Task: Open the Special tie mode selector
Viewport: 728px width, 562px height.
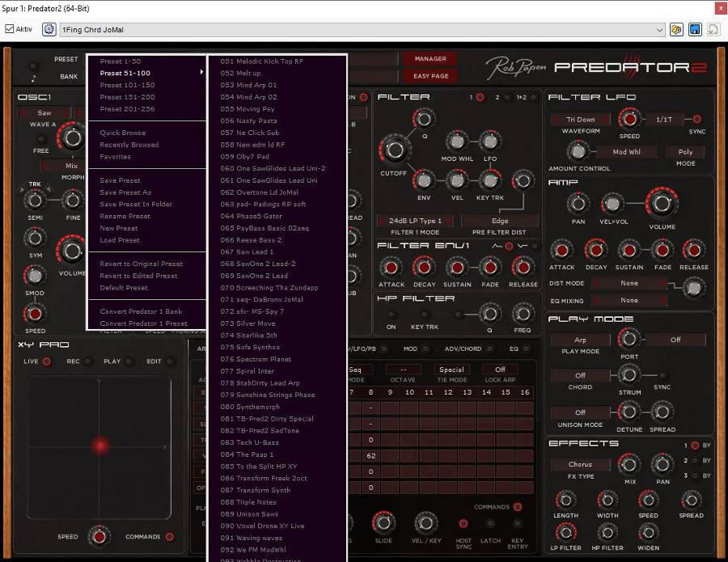Action: [x=451, y=370]
